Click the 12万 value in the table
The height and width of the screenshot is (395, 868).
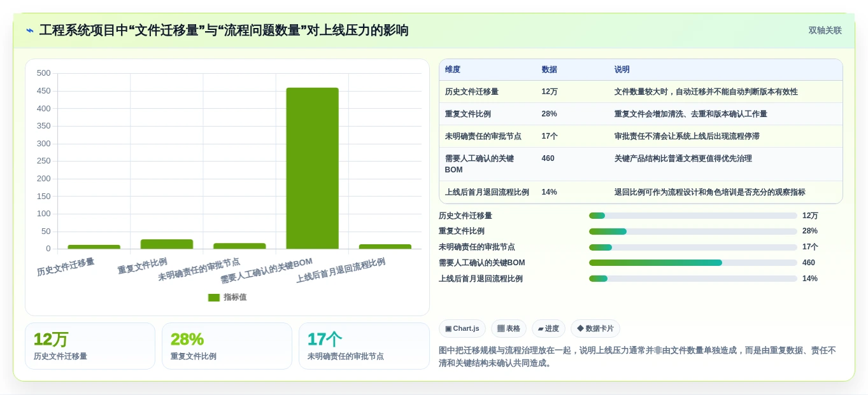[x=550, y=92]
